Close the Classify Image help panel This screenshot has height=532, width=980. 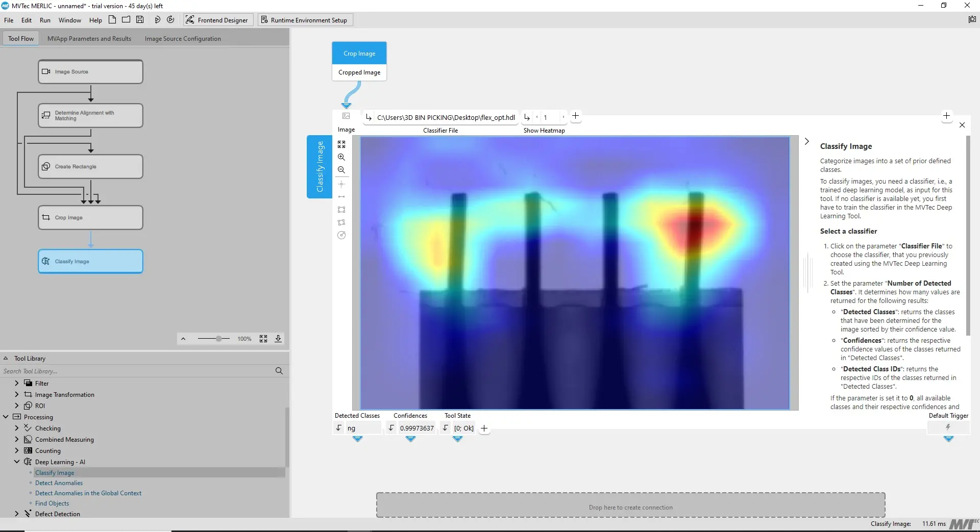click(962, 125)
